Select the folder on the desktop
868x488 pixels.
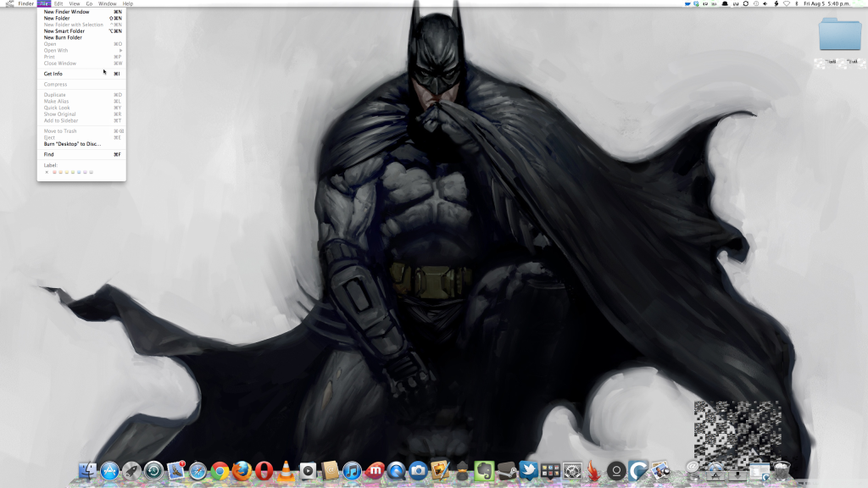pyautogui.click(x=839, y=36)
